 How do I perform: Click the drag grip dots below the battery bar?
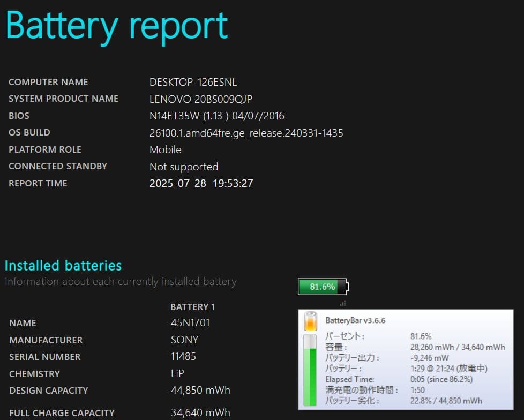342,303
